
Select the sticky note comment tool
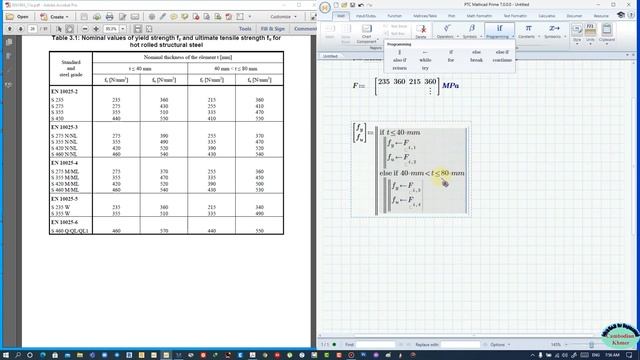pyautogui.click(x=174, y=17)
